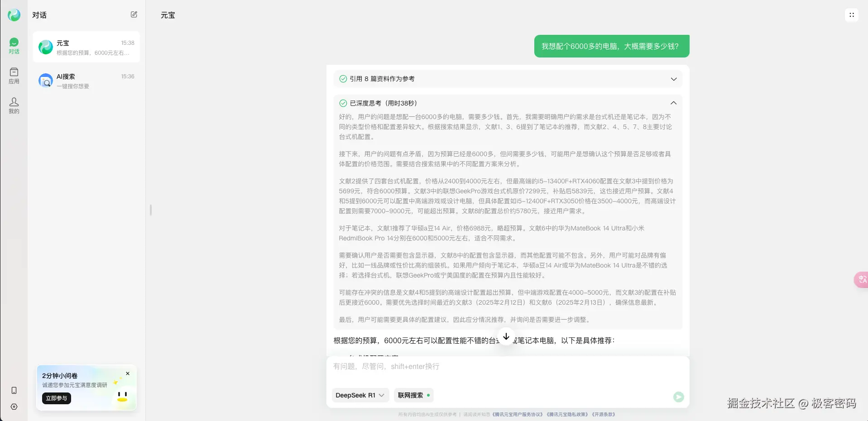Open the DeepSeek R1 model dropdown
The height and width of the screenshot is (421, 868).
point(360,395)
